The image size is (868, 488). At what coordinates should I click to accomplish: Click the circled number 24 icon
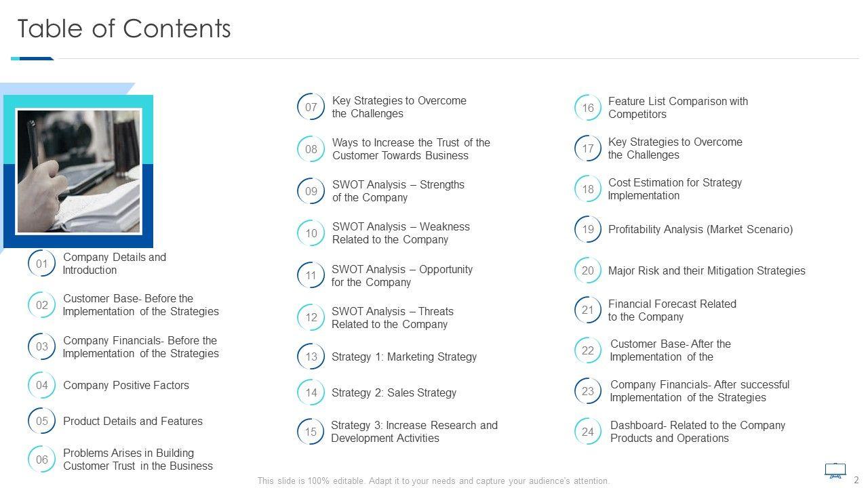pos(587,432)
